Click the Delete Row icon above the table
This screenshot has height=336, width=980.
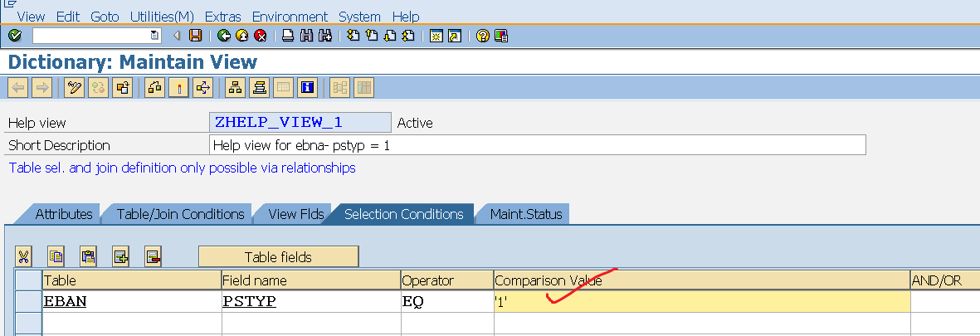[x=153, y=256]
